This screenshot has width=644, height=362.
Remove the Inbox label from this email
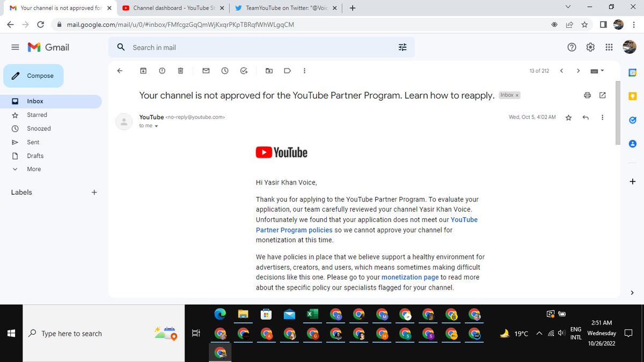(x=517, y=95)
